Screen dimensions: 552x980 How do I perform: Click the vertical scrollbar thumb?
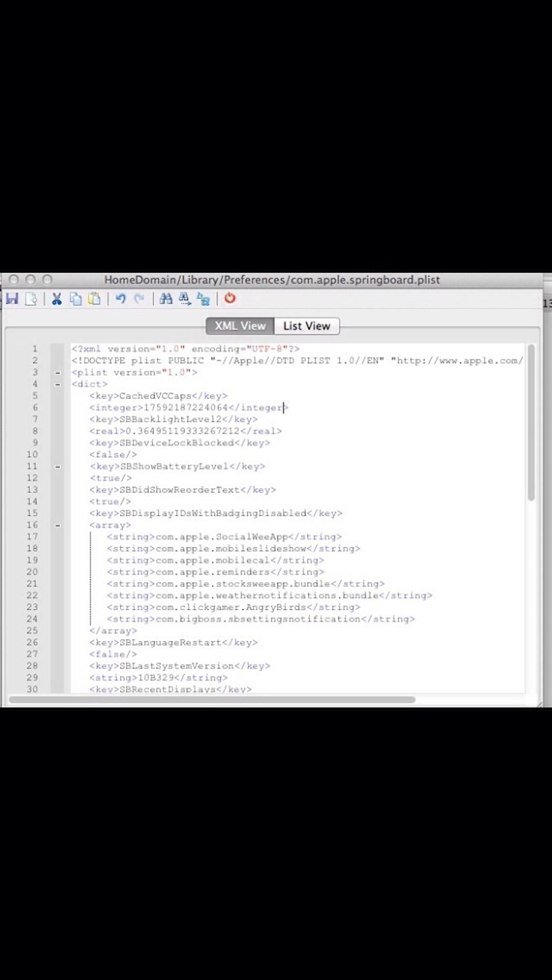point(531,422)
